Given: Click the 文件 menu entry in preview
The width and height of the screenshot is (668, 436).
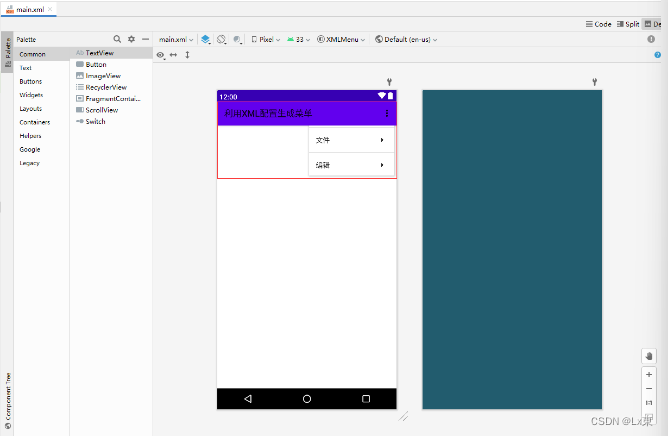Looking at the screenshot, I should (x=351, y=140).
